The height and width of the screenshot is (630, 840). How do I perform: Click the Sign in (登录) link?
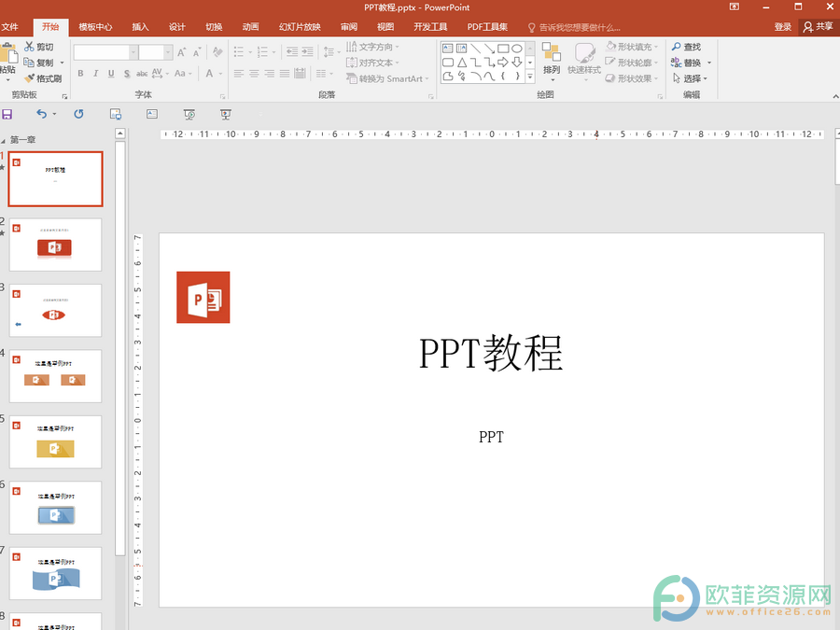tap(783, 27)
